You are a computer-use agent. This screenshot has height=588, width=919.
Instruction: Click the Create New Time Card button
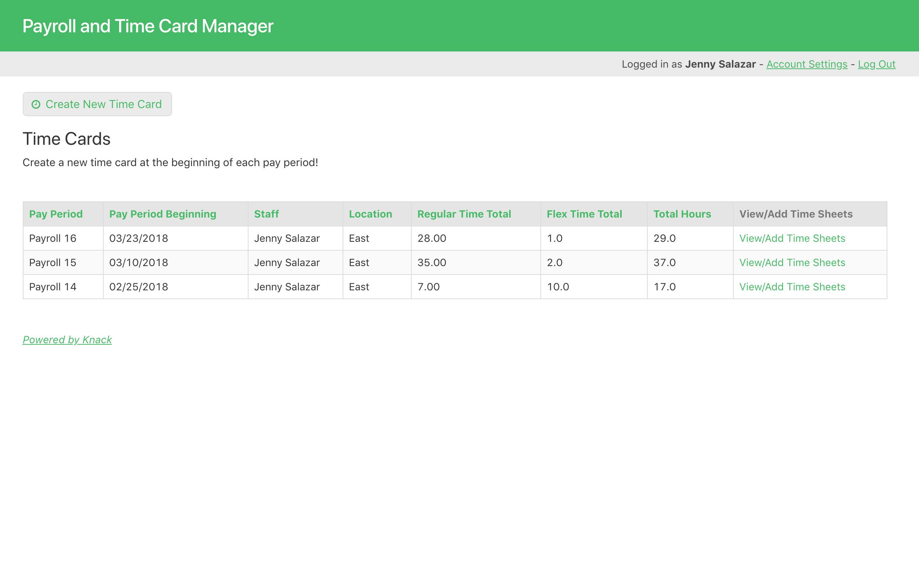coord(97,104)
